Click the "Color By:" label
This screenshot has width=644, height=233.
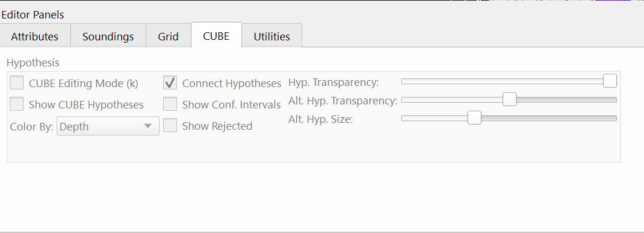click(32, 126)
